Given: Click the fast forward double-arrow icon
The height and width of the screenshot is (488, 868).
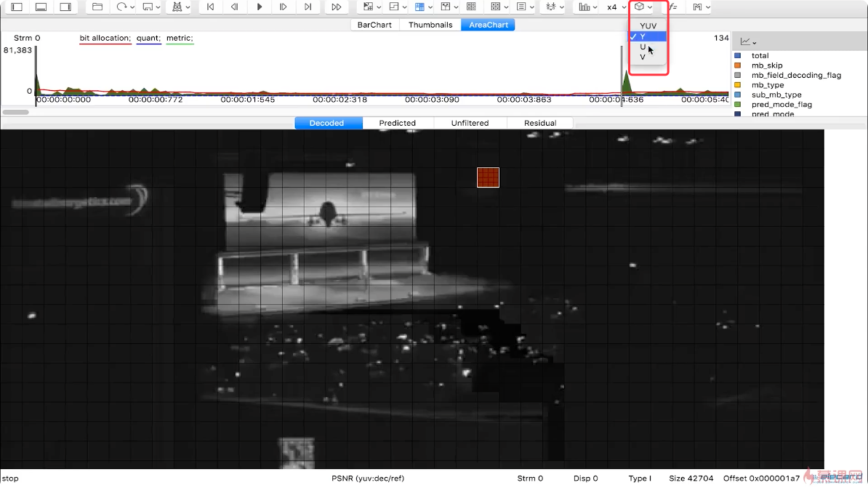Looking at the screenshot, I should pyautogui.click(x=336, y=7).
